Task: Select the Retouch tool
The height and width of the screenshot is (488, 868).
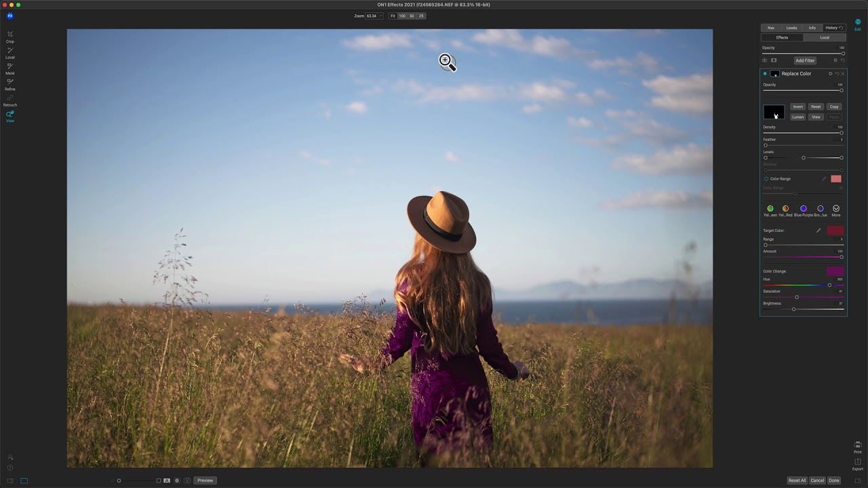Action: pos(10,100)
